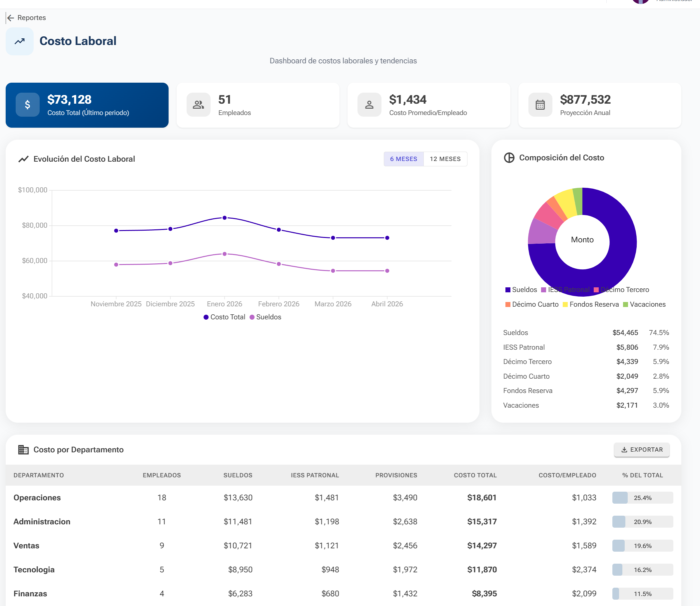700x606 pixels.
Task: Toggle Sueldos series in line chart legend
Action: [x=265, y=317]
